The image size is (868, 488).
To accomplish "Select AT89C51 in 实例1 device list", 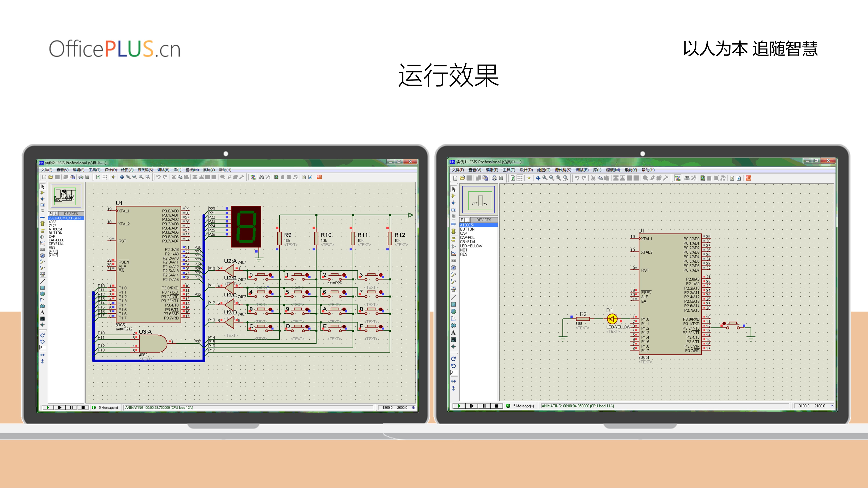I will 478,225.
